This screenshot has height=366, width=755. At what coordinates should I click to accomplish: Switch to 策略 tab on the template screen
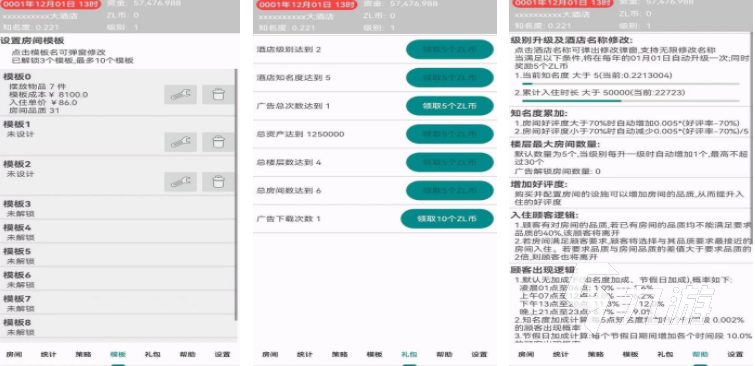point(83,354)
